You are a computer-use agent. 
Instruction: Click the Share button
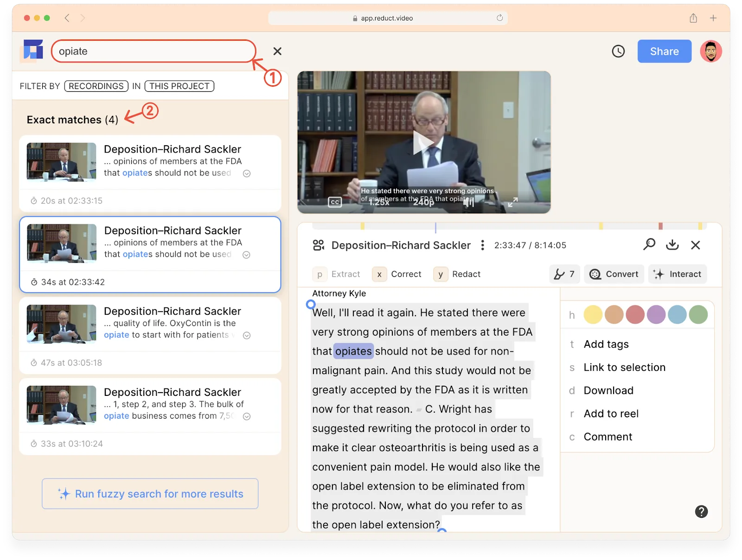[x=664, y=51]
